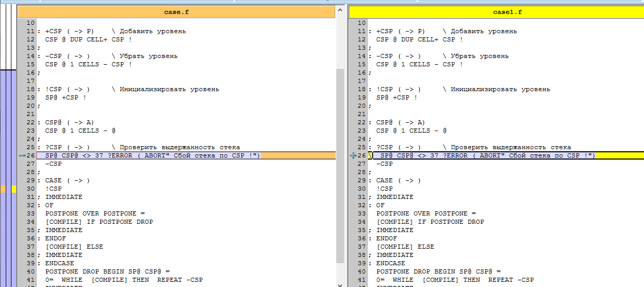Screen dimensions: 644x287
Task: Click the orange marker in the location pane
Action: (3, 189)
